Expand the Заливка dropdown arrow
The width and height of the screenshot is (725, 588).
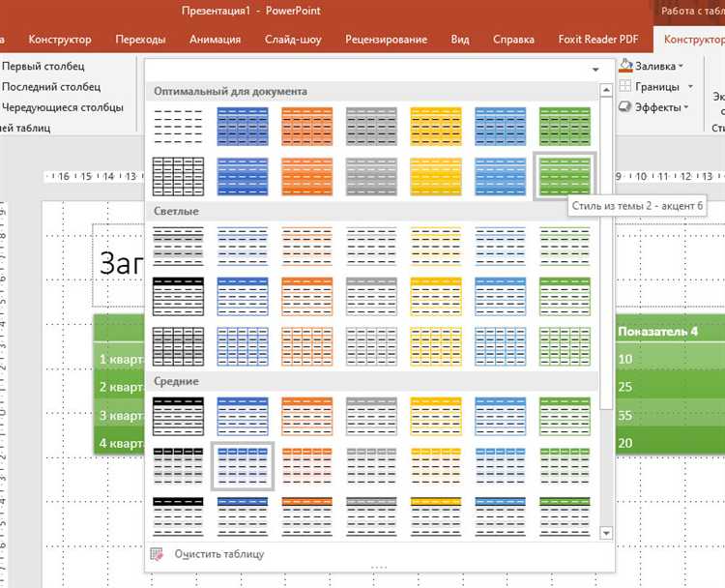coord(681,66)
